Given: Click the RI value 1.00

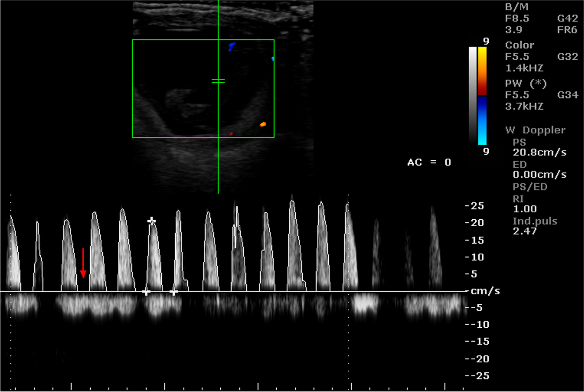Looking at the screenshot, I should (525, 209).
